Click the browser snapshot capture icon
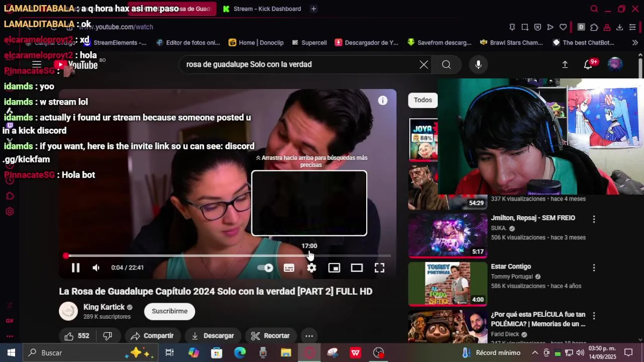 (525, 27)
